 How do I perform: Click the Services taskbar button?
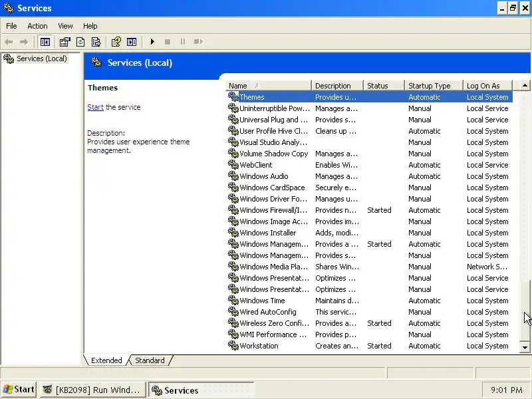(201, 390)
